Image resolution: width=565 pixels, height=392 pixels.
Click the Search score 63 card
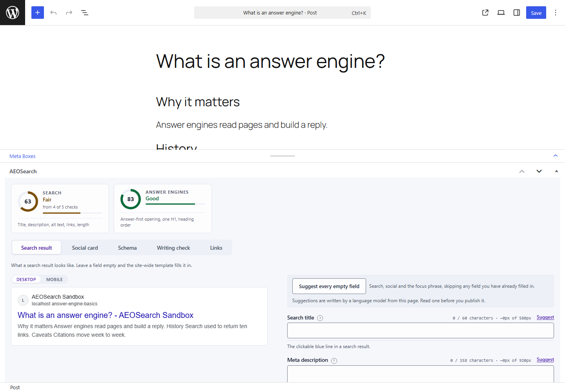coord(60,209)
